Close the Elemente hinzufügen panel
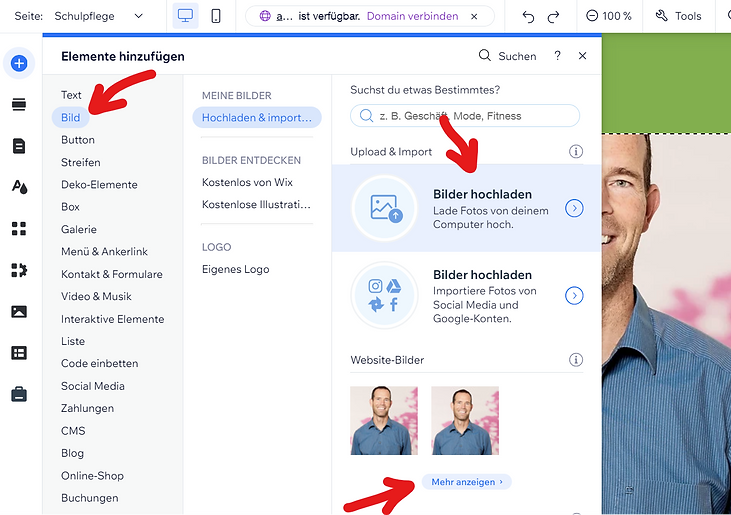731x515 pixels. coord(582,56)
